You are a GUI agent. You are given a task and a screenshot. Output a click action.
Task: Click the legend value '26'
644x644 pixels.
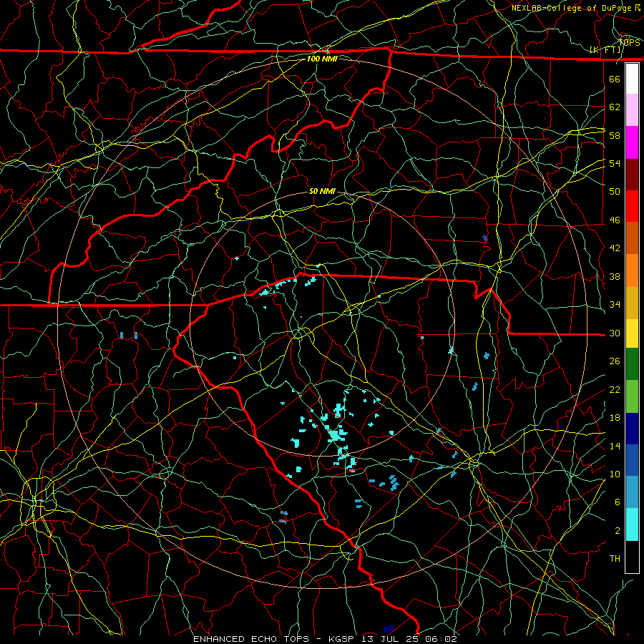[615, 361]
